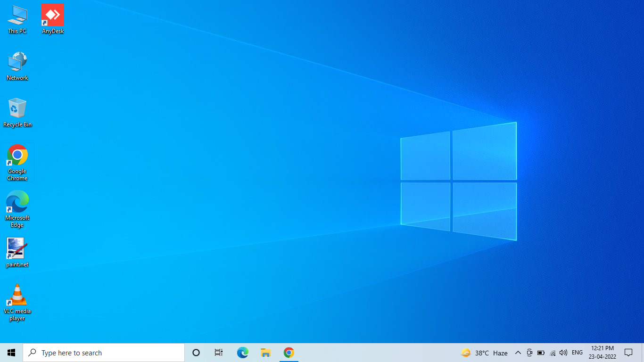Open the Windows Start menu
Viewport: 644px width, 362px height.
[11, 353]
